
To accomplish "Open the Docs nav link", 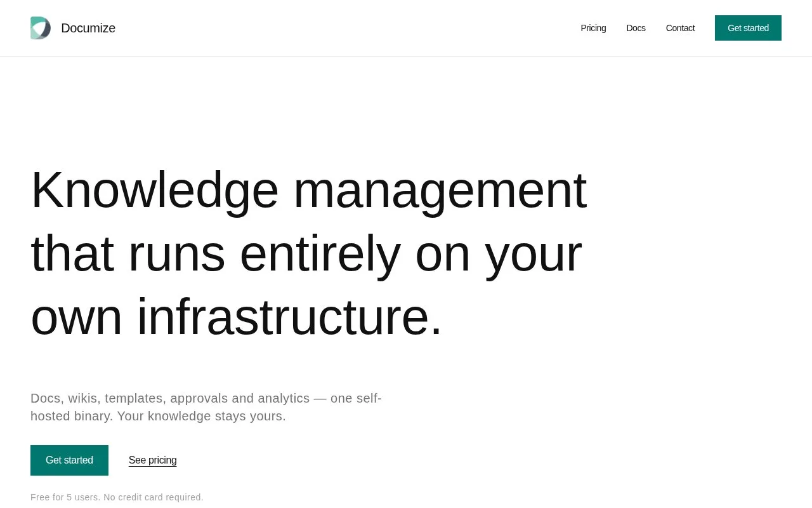I will (x=636, y=28).
